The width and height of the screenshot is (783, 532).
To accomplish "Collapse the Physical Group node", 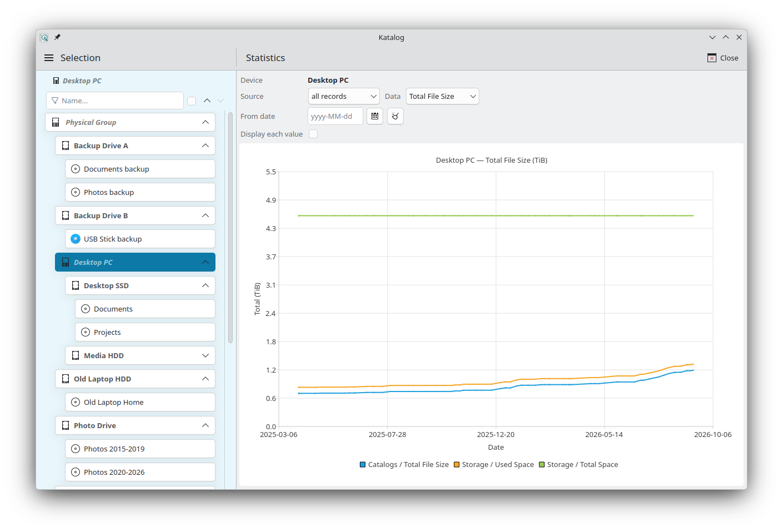I will [205, 122].
